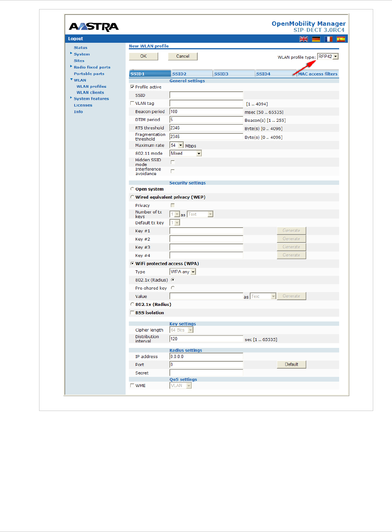This screenshot has width=392, height=532.
Task: Click the Logout link
Action: point(76,39)
